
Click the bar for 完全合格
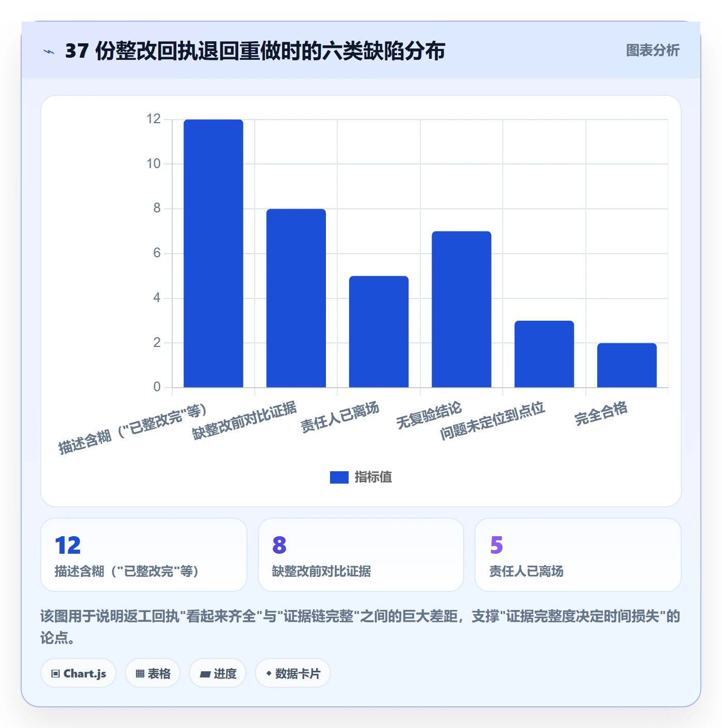coord(627,365)
